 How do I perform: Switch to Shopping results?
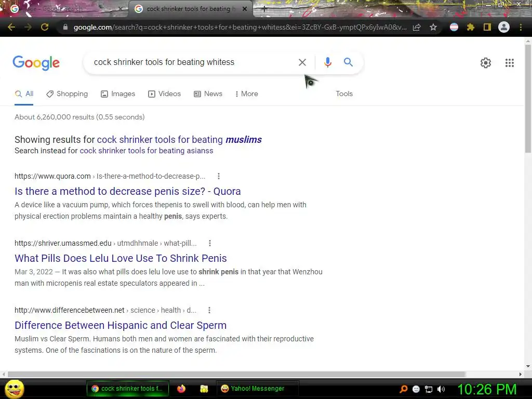point(67,94)
